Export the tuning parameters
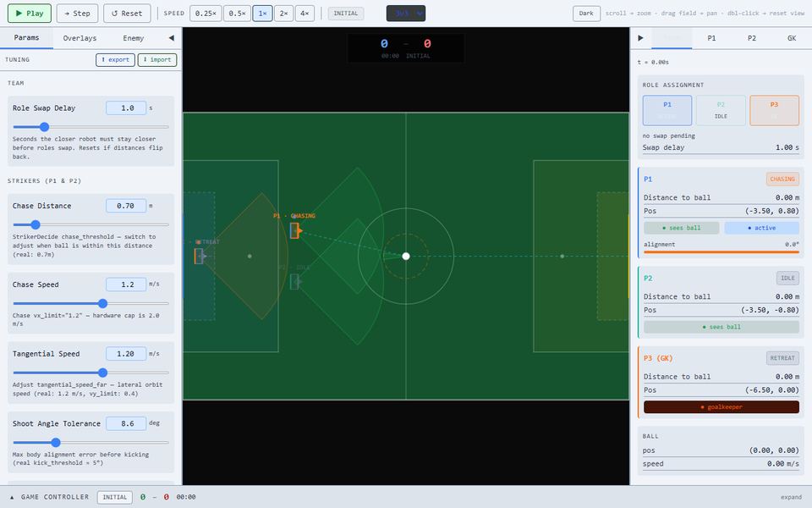Viewport: 812px width, 508px height. pyautogui.click(x=116, y=59)
